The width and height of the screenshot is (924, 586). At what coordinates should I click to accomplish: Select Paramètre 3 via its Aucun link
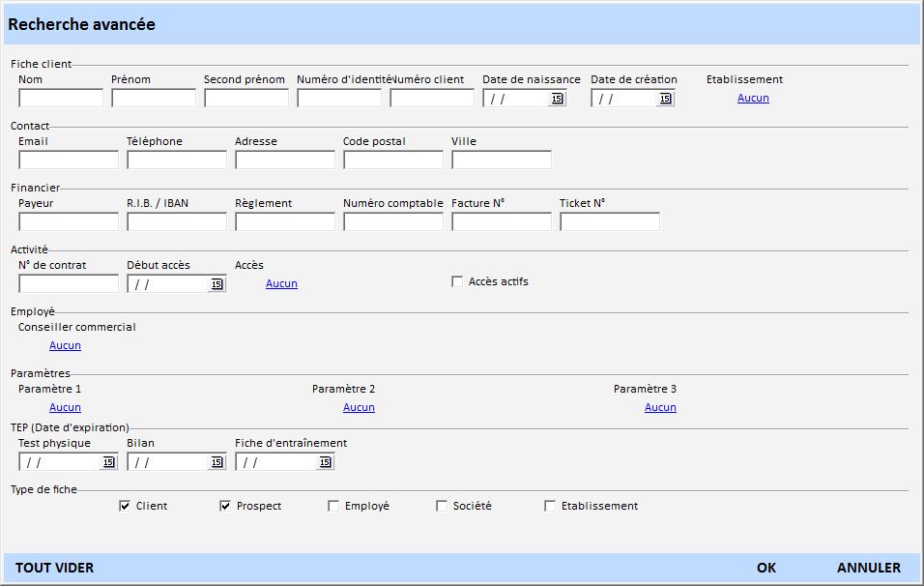tap(660, 407)
